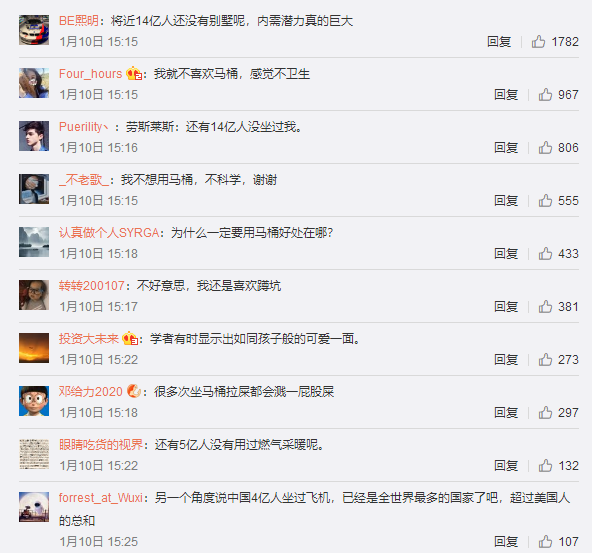
Task: Reply to forrest_at_Wuxi's comment
Action: [506, 542]
